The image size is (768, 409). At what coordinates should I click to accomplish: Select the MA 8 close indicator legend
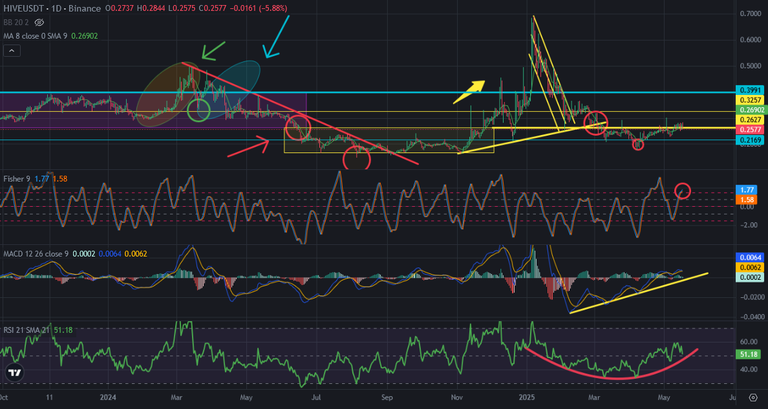(35, 36)
